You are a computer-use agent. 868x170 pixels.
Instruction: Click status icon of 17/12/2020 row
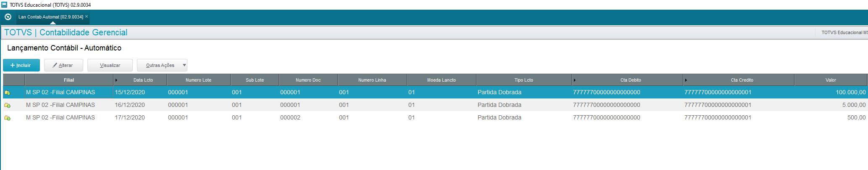click(x=7, y=118)
